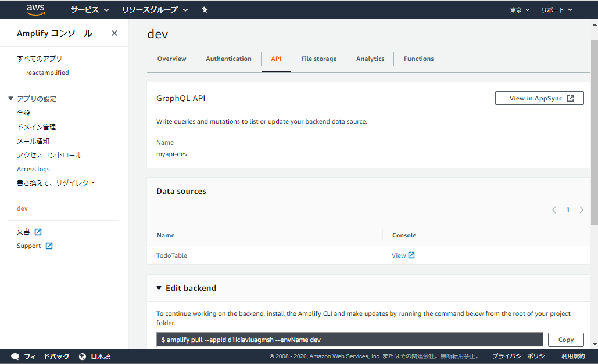This screenshot has width=598, height=364.
Task: Open the AWS logo home
Action: 36,10
